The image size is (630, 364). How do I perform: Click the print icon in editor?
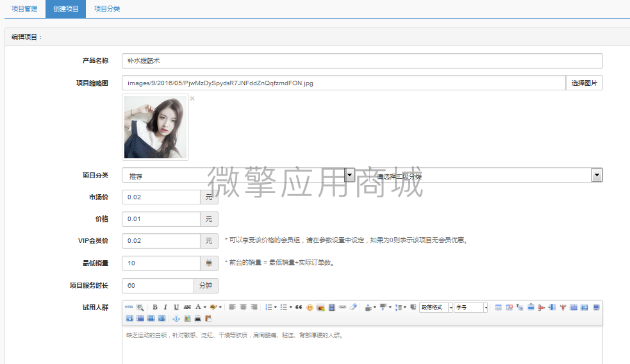[x=197, y=318]
